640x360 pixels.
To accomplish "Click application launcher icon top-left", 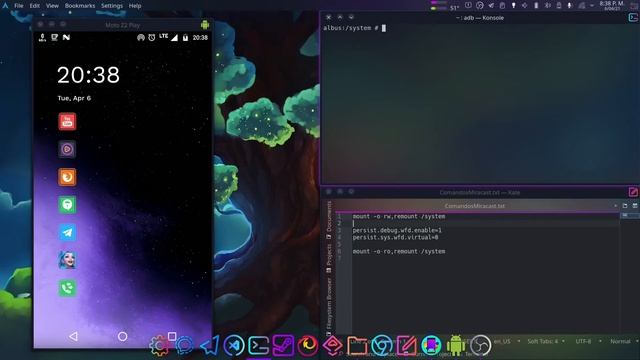I will pos(5,6).
